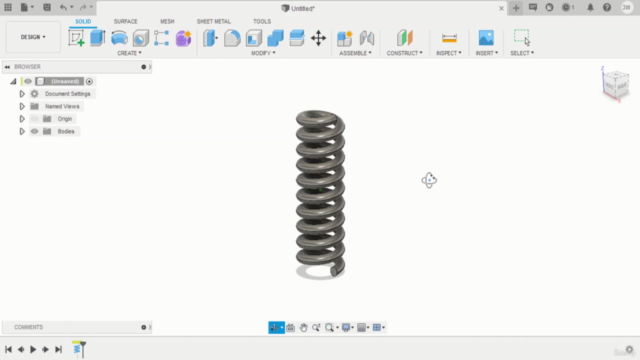
Task: Open the notifications bell
Action: (590, 7)
